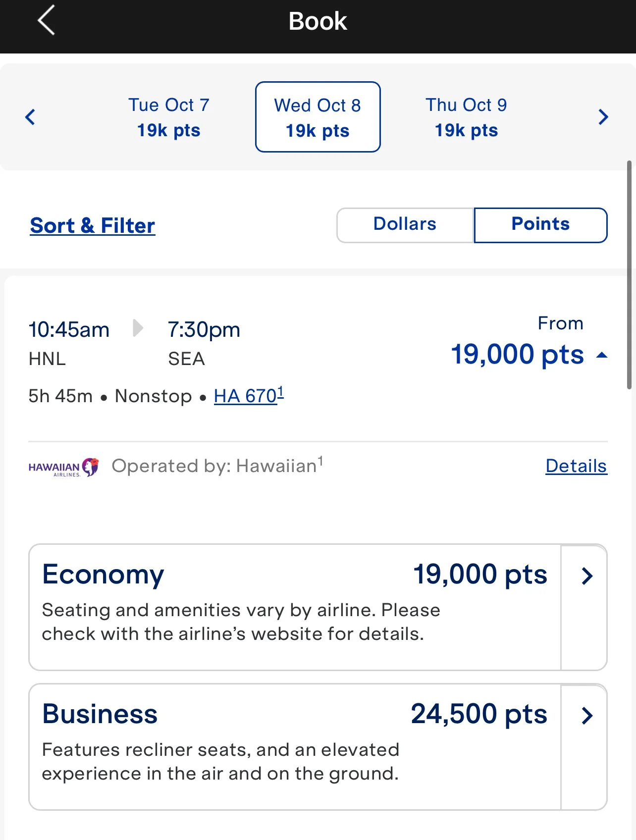Switch price display to Points
Screen dimensions: 636x840
(x=540, y=224)
